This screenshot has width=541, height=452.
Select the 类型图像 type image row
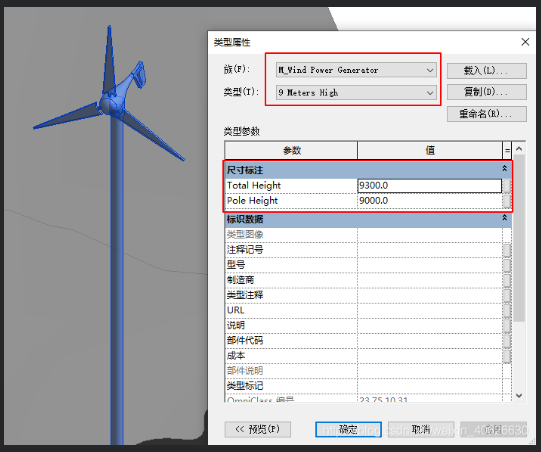point(368,235)
